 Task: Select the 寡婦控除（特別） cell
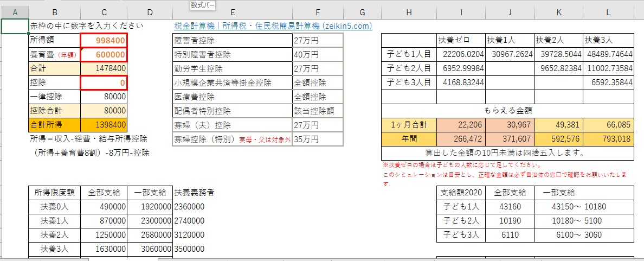pos(233,139)
